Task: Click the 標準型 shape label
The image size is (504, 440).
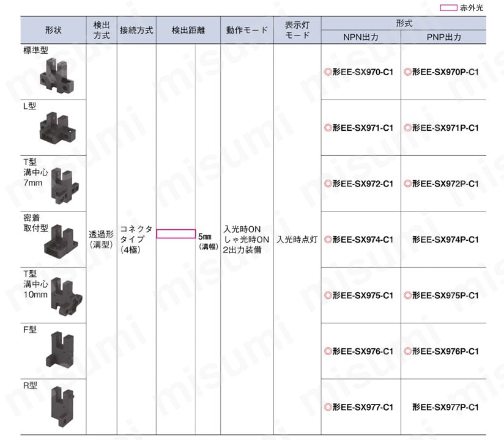Action: [x=35, y=51]
